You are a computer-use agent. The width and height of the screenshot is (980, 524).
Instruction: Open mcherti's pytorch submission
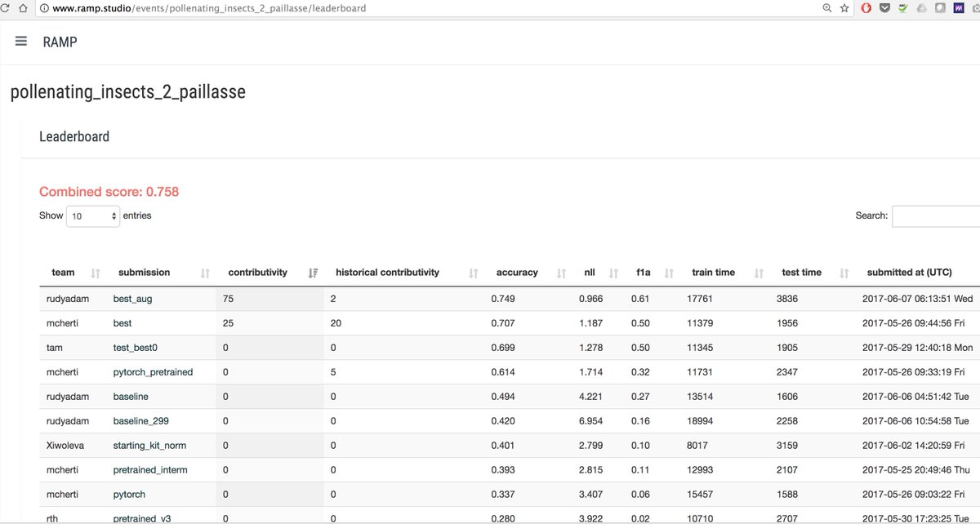[x=129, y=495]
